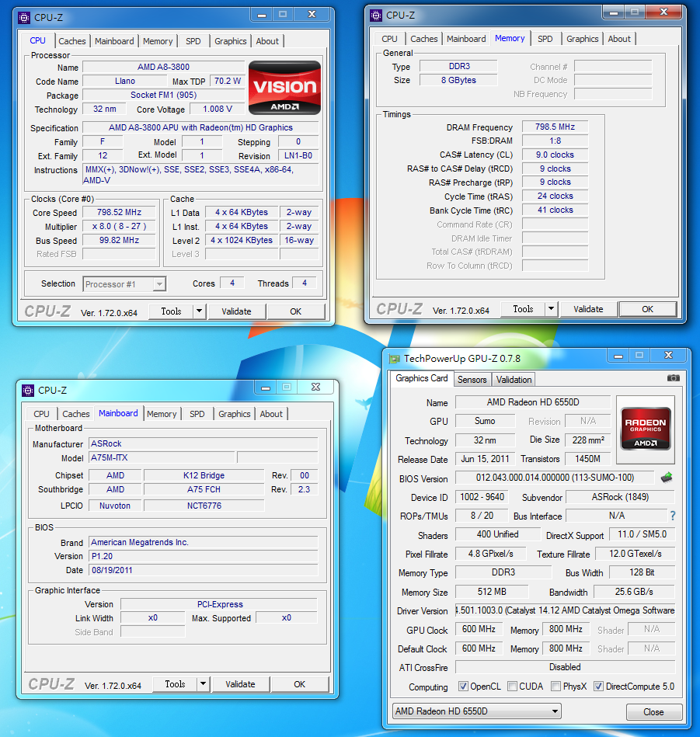This screenshot has height=737, width=700.
Task: Click the Specification field in CPU-Z
Action: pyautogui.click(x=200, y=128)
